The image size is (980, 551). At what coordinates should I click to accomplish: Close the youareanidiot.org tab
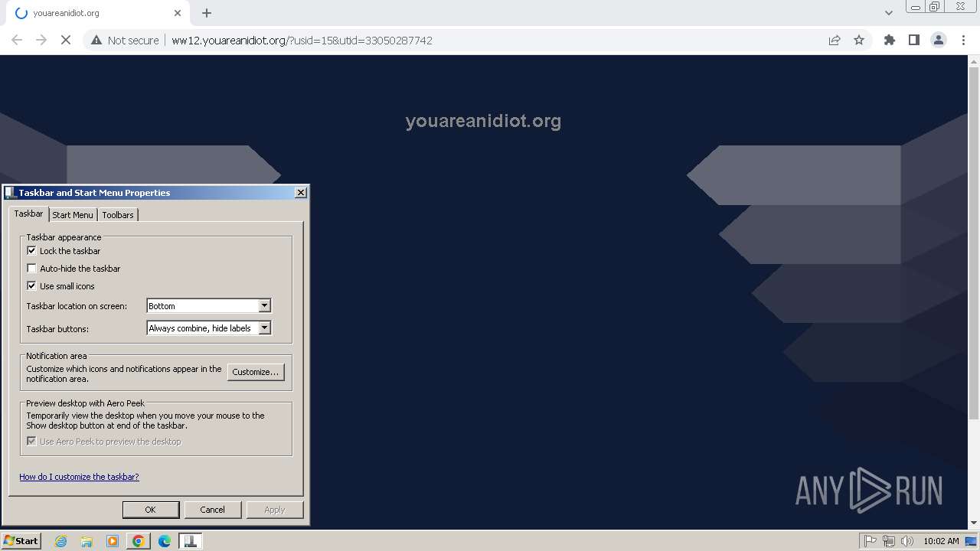click(178, 13)
